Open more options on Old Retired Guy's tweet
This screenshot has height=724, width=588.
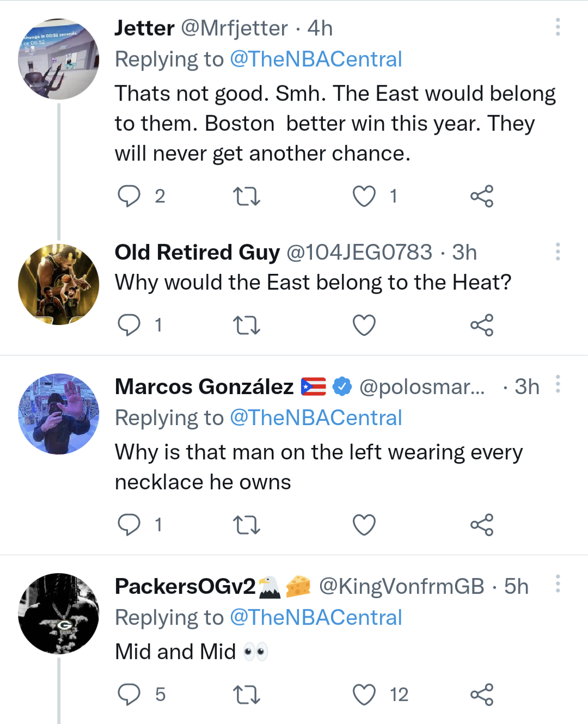(x=558, y=251)
